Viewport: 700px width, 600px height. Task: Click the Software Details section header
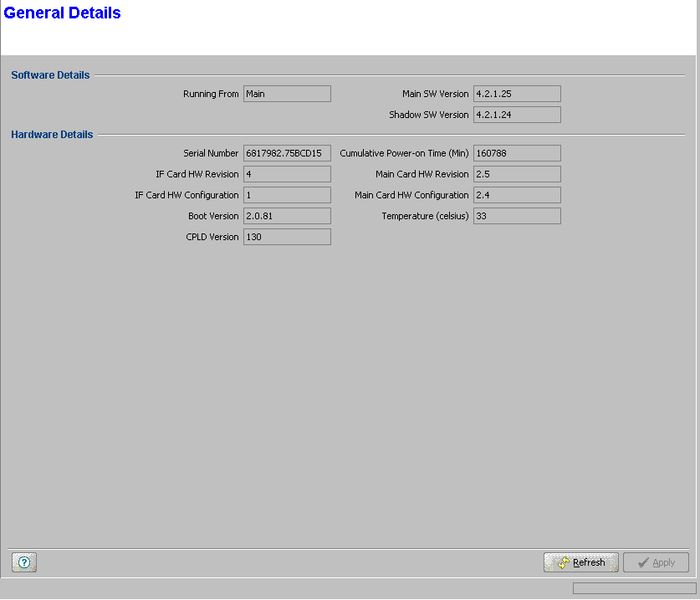(x=50, y=75)
